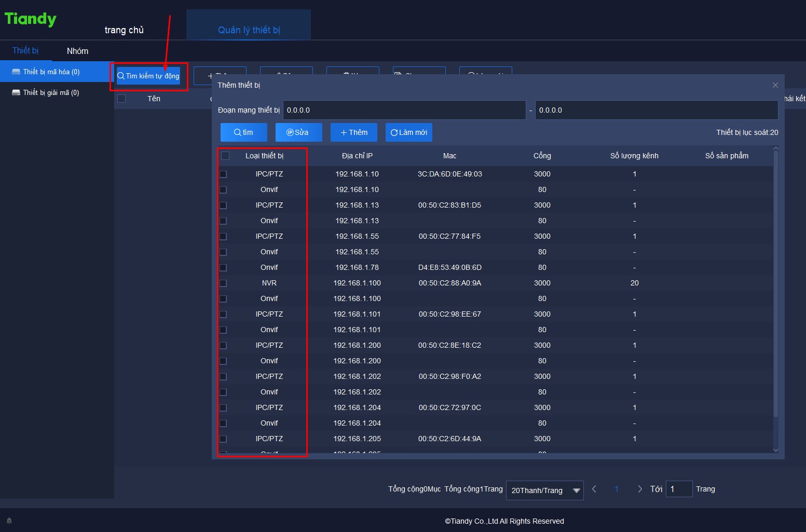This screenshot has height=532, width=806.
Task: Select Thiết bị mã hóa in sidebar
Action: (x=51, y=72)
